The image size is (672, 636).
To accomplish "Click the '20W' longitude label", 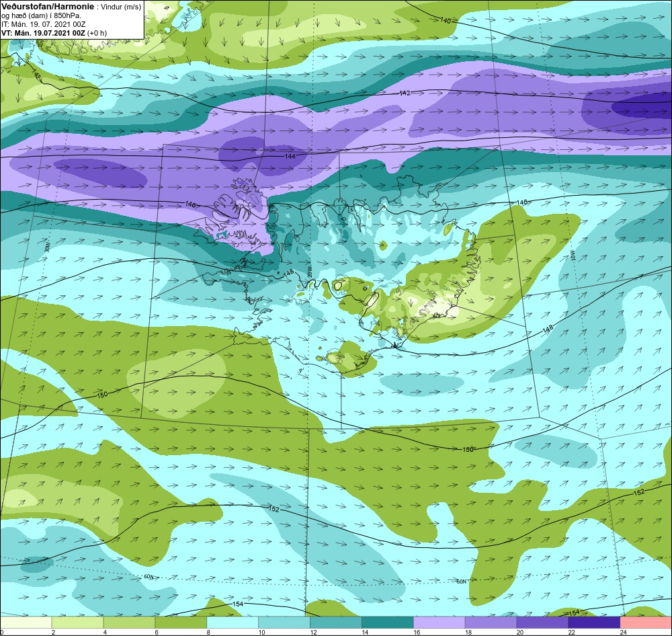I will (308, 272).
